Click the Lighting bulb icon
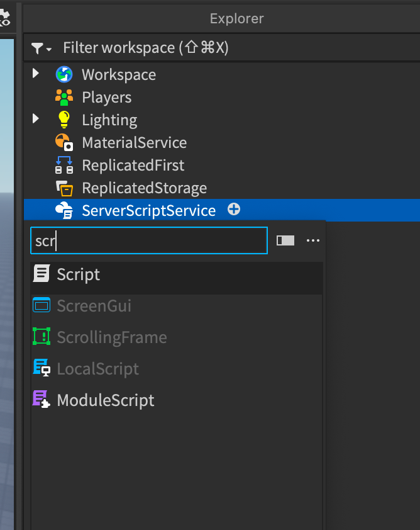 pyautogui.click(x=64, y=120)
